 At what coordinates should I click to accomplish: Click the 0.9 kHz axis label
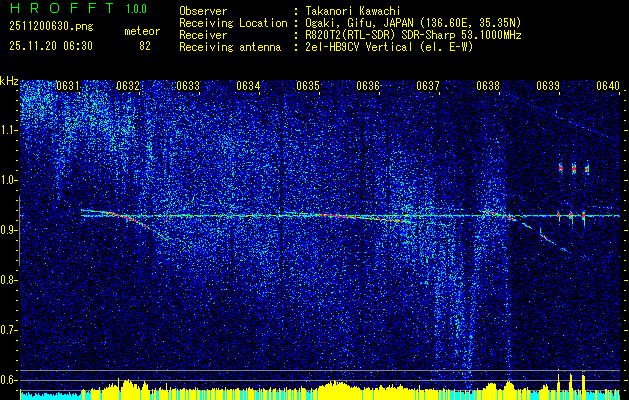pos(8,231)
